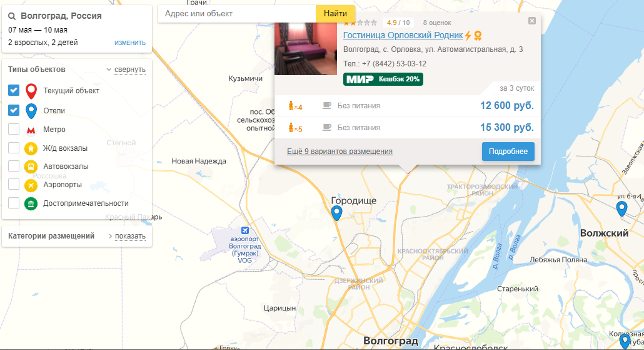Click the yellow Ж/д вокзалы train icon
The width and height of the screenshot is (644, 350).
[x=31, y=148]
